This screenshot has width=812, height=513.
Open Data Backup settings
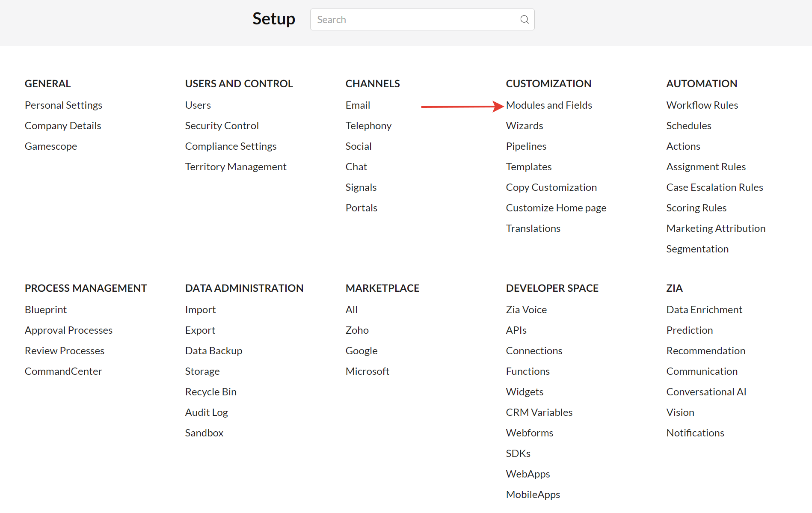pyautogui.click(x=213, y=351)
